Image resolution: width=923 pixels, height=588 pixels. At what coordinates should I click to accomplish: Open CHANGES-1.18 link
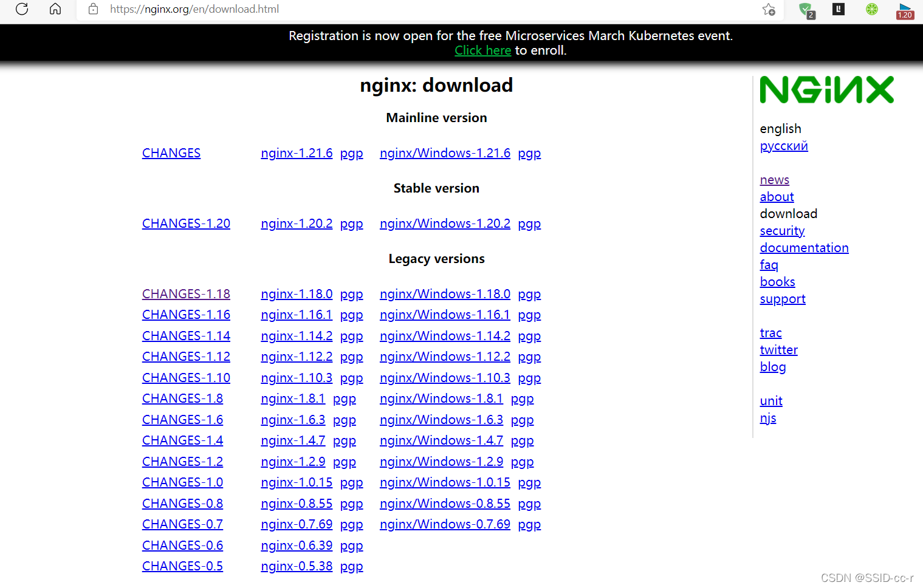[x=186, y=294]
